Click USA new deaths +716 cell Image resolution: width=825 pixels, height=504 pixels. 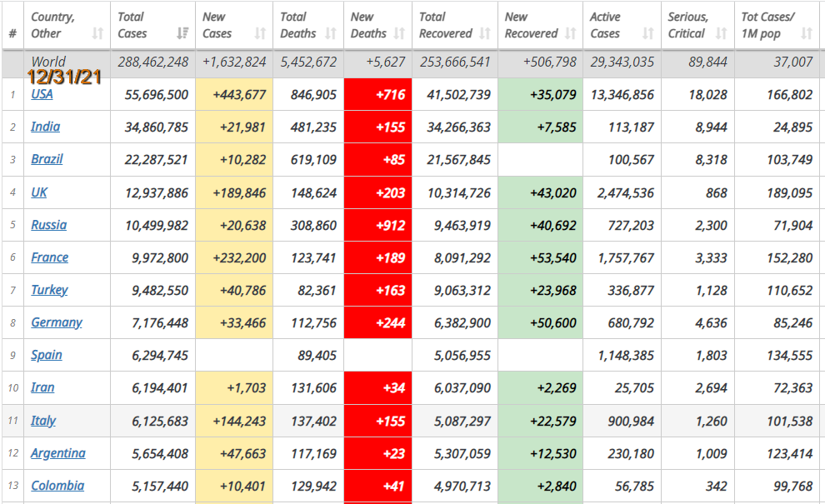pyautogui.click(x=377, y=95)
